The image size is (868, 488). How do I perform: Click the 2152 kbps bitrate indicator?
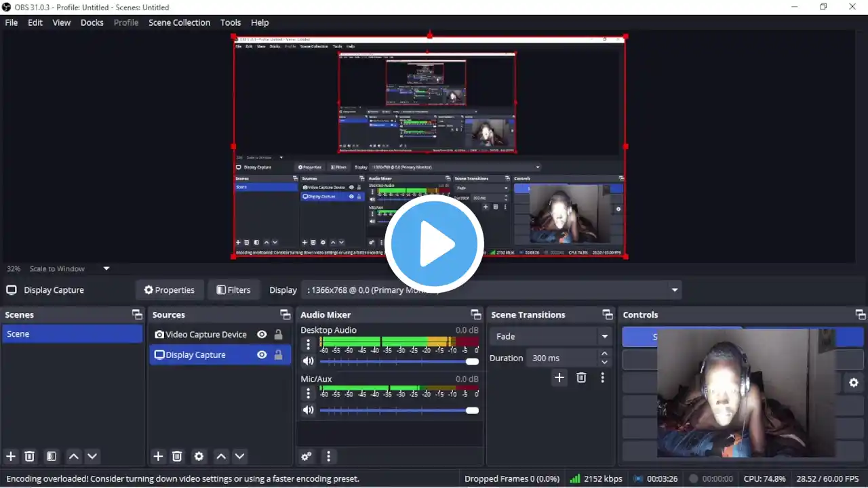(x=596, y=479)
